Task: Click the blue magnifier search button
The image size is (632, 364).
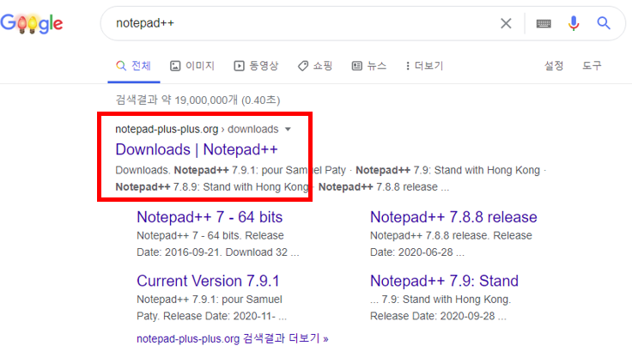Action: pyautogui.click(x=604, y=23)
